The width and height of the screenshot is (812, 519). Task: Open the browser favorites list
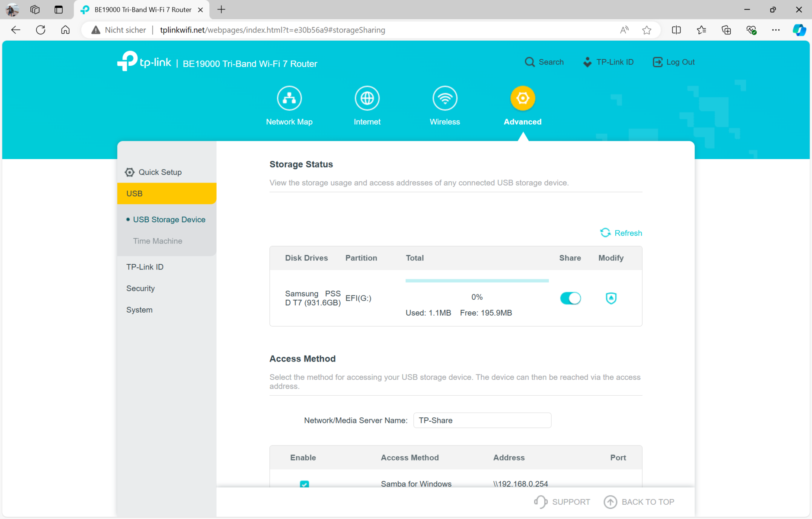pos(701,30)
